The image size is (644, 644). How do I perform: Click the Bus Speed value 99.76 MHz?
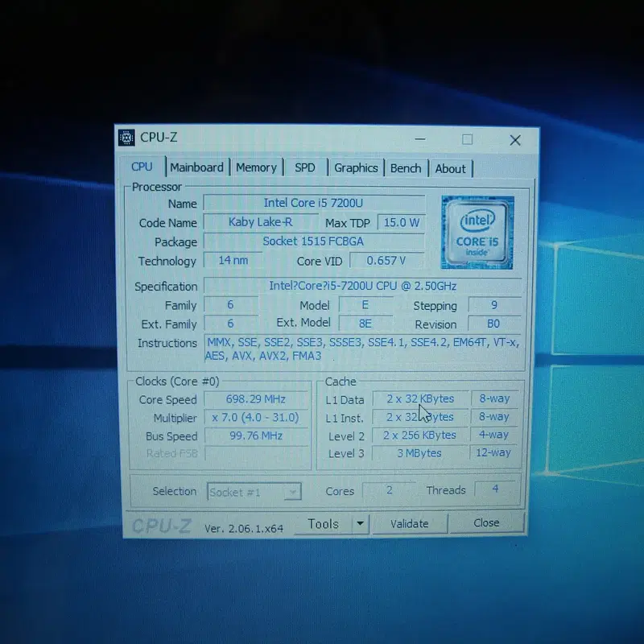pos(256,436)
